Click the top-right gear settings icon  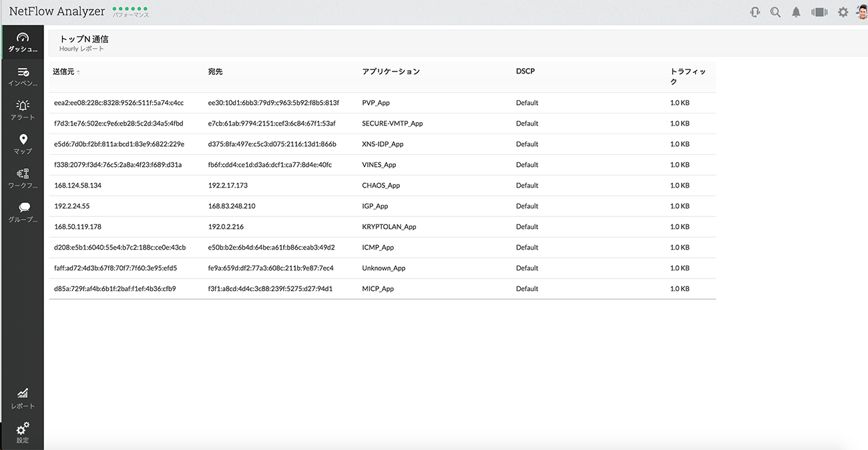pos(843,12)
